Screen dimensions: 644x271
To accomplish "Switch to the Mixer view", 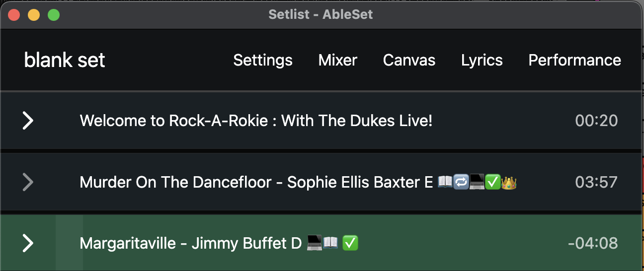I will pos(338,60).
